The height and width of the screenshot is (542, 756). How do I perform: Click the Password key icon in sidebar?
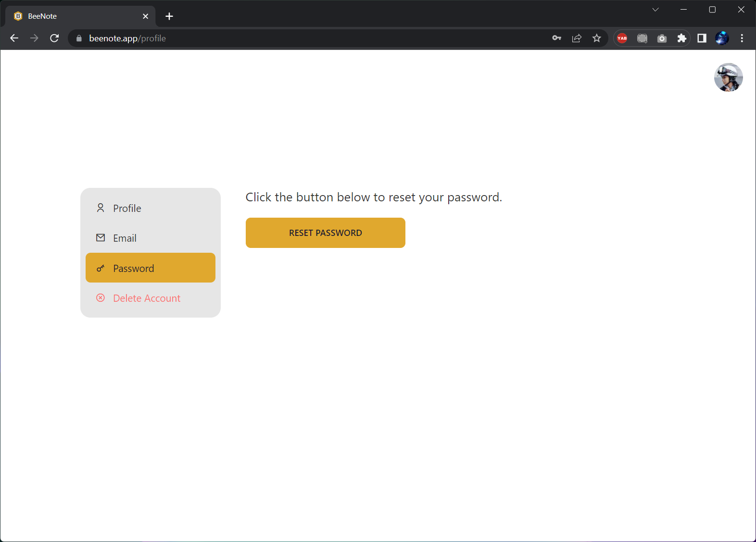click(101, 268)
